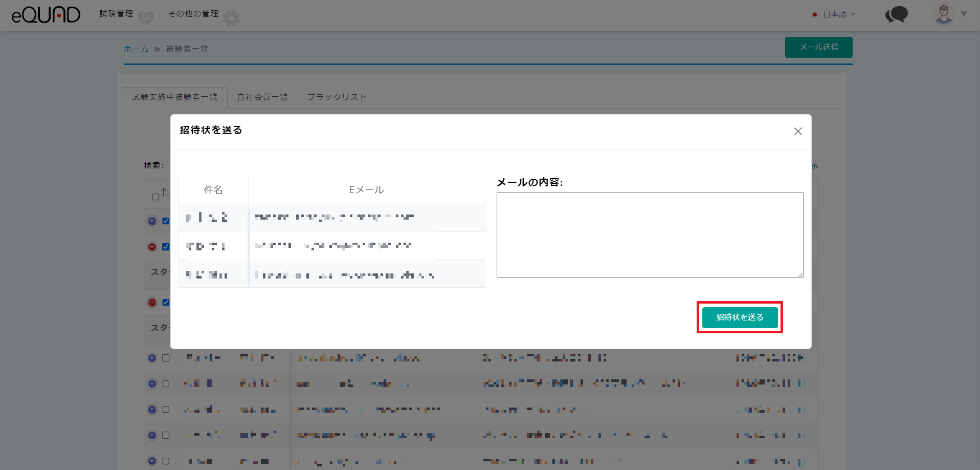The height and width of the screenshot is (470, 980).
Task: Close the 招待状を送る dialog with X
Action: coord(797,132)
